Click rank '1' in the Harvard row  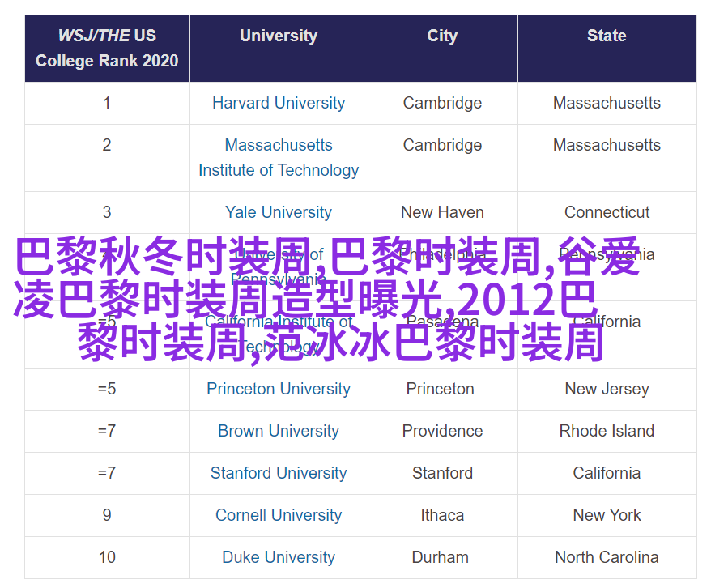pyautogui.click(x=107, y=103)
